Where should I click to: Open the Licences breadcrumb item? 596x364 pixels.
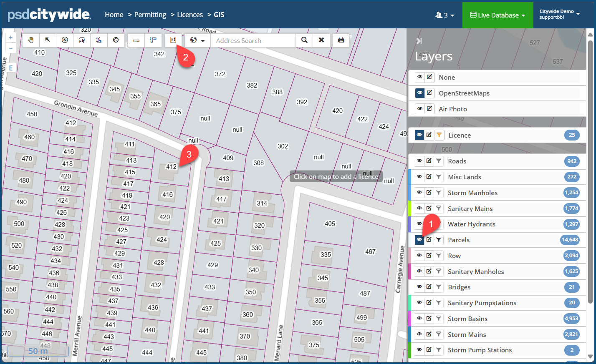pyautogui.click(x=190, y=15)
